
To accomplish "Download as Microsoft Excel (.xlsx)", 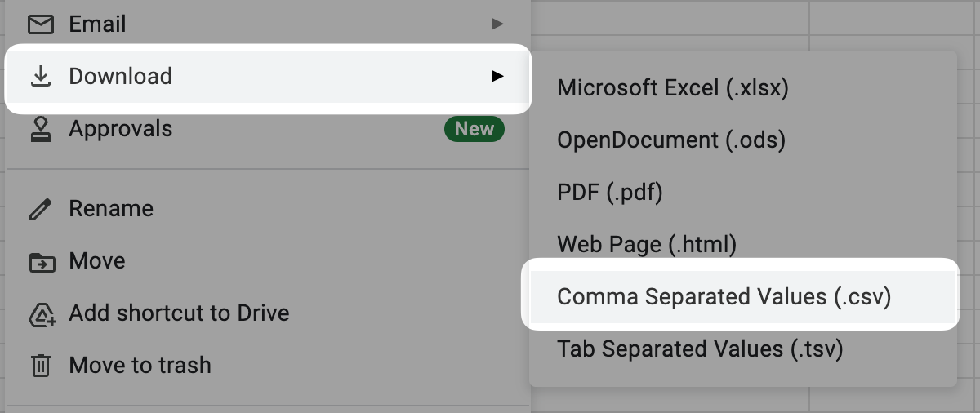I will click(x=673, y=88).
